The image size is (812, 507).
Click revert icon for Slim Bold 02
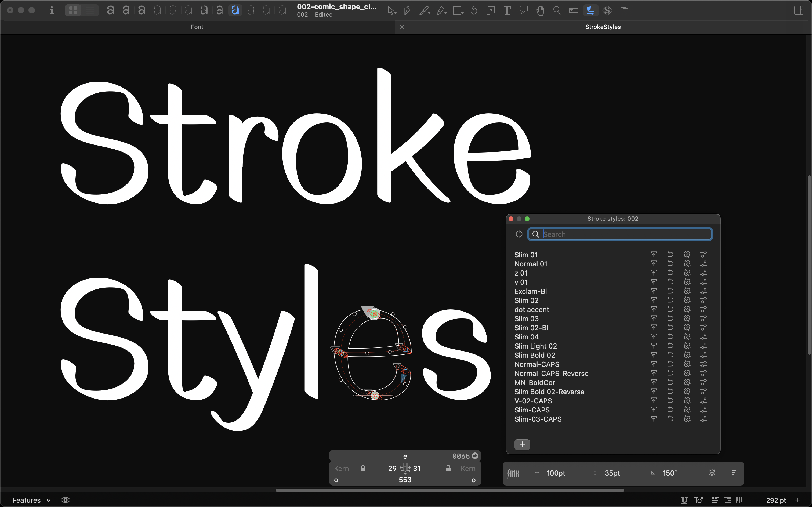670,355
